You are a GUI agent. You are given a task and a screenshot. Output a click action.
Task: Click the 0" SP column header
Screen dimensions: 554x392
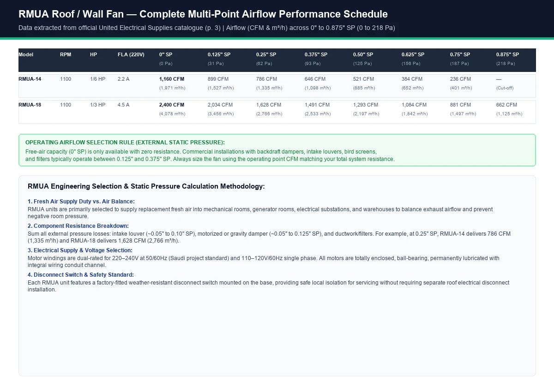[x=166, y=54]
